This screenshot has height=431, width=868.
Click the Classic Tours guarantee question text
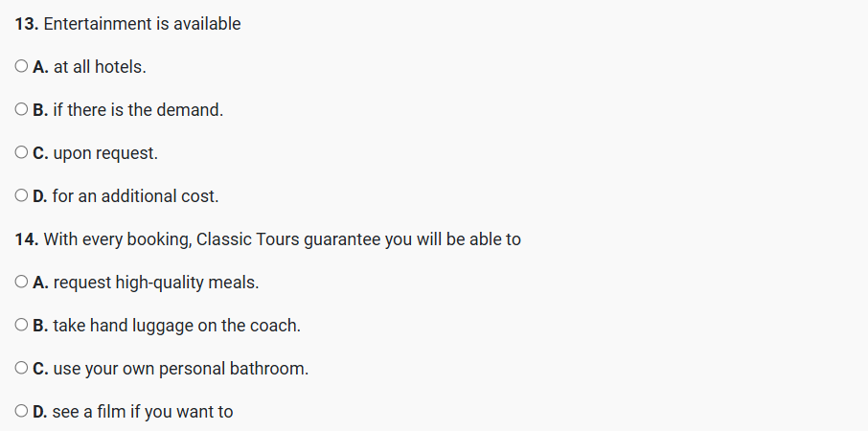[x=282, y=239]
